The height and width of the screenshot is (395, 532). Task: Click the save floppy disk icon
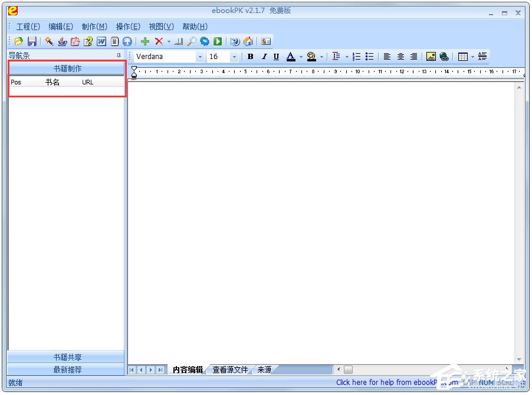(32, 41)
